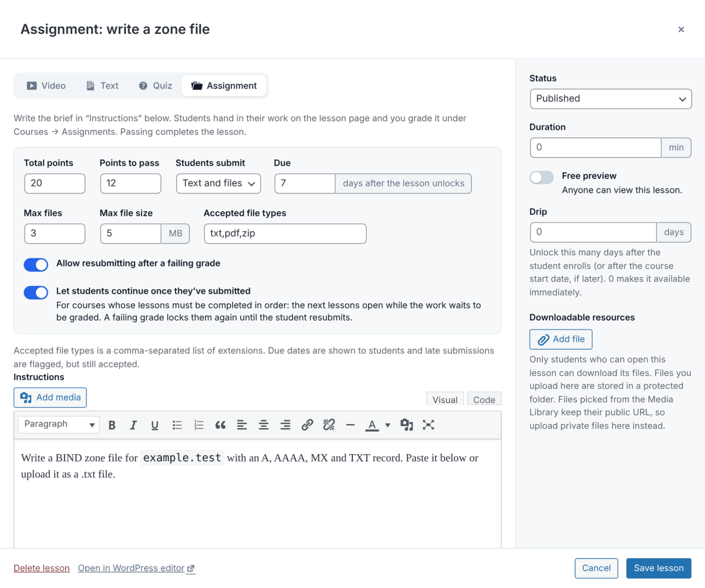Align text left in the editor

click(242, 425)
